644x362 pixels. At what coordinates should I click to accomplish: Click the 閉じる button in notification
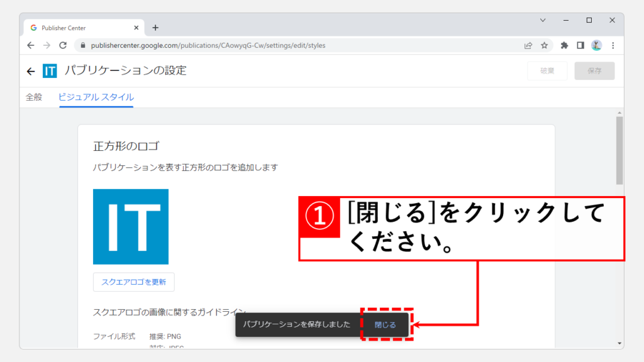pyautogui.click(x=386, y=325)
